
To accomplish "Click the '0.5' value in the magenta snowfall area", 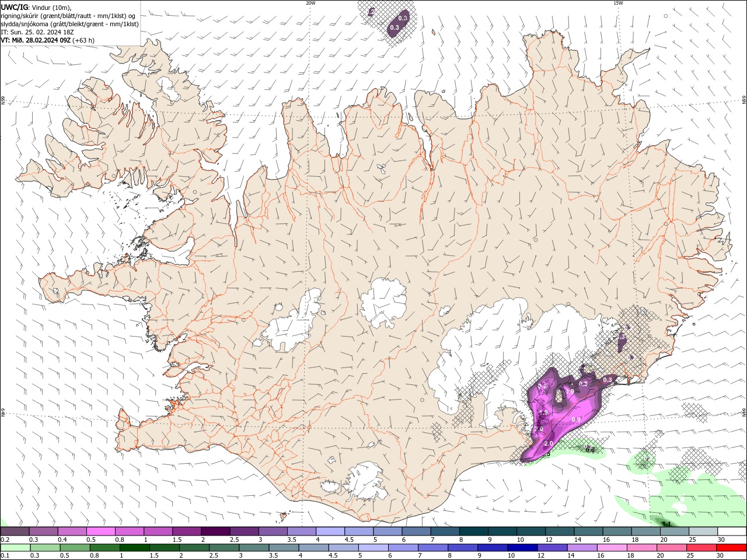I will tap(583, 384).
